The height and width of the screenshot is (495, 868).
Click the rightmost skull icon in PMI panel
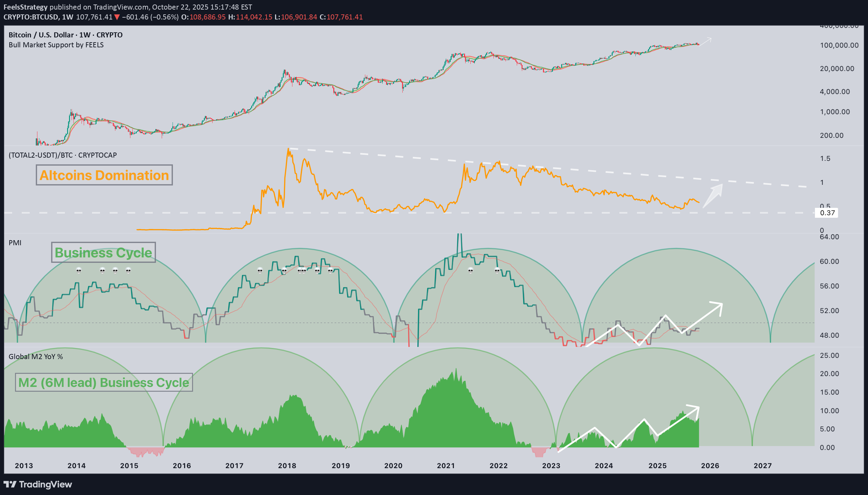coord(497,271)
